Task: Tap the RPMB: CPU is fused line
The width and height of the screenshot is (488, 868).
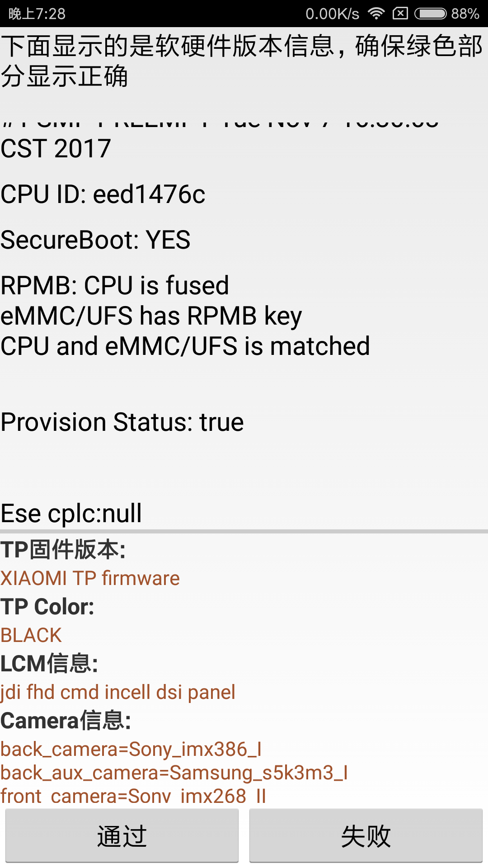Action: pos(115,286)
